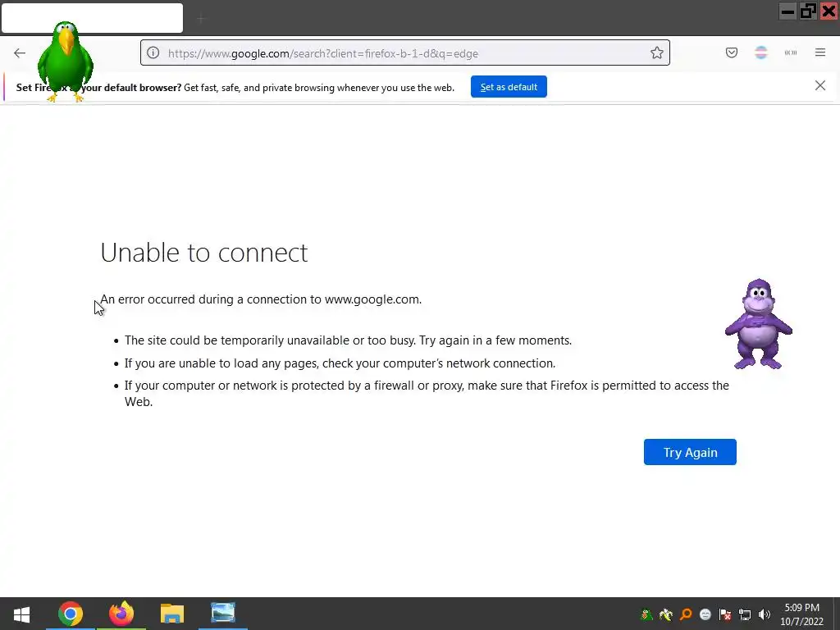Click the 'An error occurred during a connection' text
The height and width of the screenshot is (630, 840).
point(261,299)
